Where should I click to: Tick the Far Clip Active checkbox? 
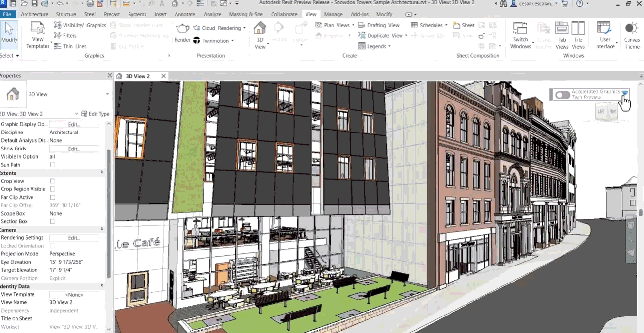tap(53, 197)
